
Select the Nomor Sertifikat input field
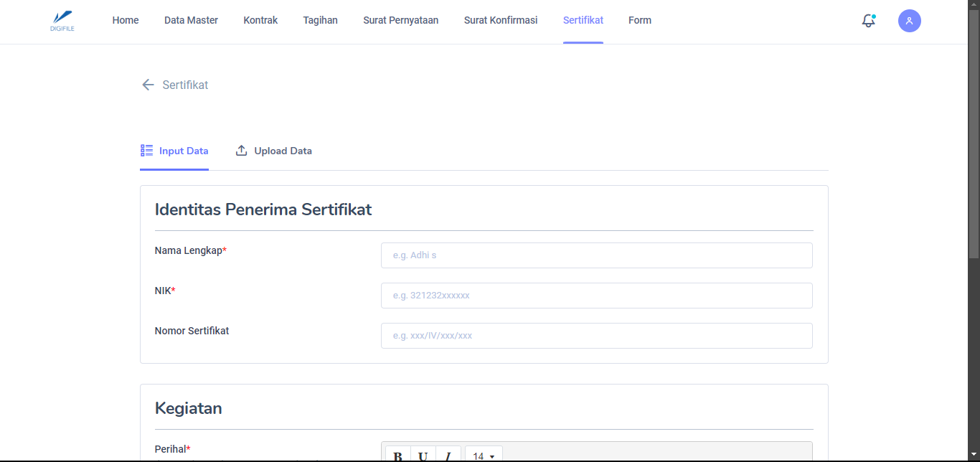(x=596, y=336)
